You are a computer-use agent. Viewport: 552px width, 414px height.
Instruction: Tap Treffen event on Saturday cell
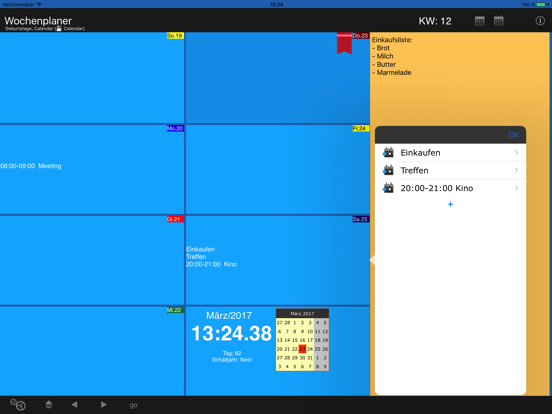[x=196, y=257]
